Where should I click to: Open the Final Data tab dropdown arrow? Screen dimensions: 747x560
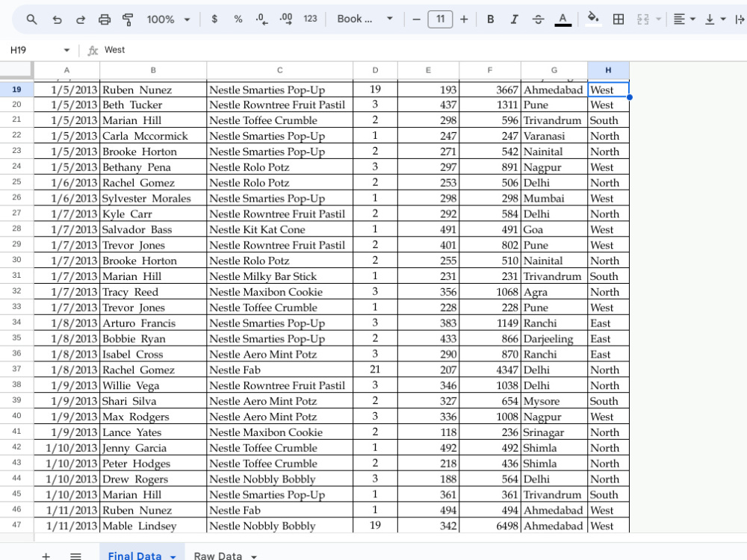[x=173, y=556]
